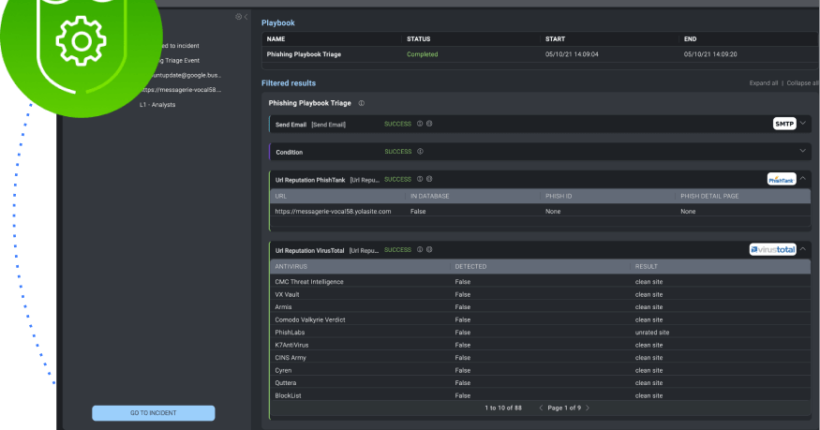Viewport: 820px width, 430px height.
Task: Click 'unrated site' result cell
Action: coord(652,332)
